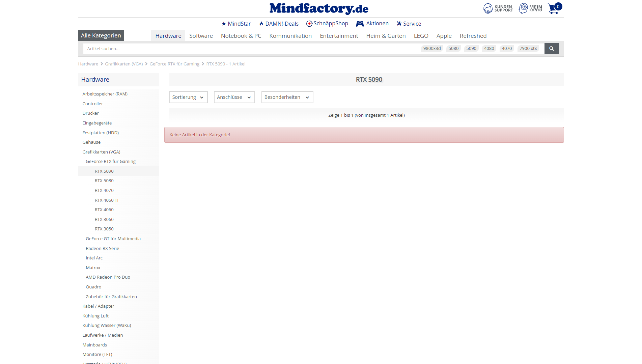Viewport: 642px width, 364px height.
Task: Click the Aktionen link
Action: click(377, 24)
